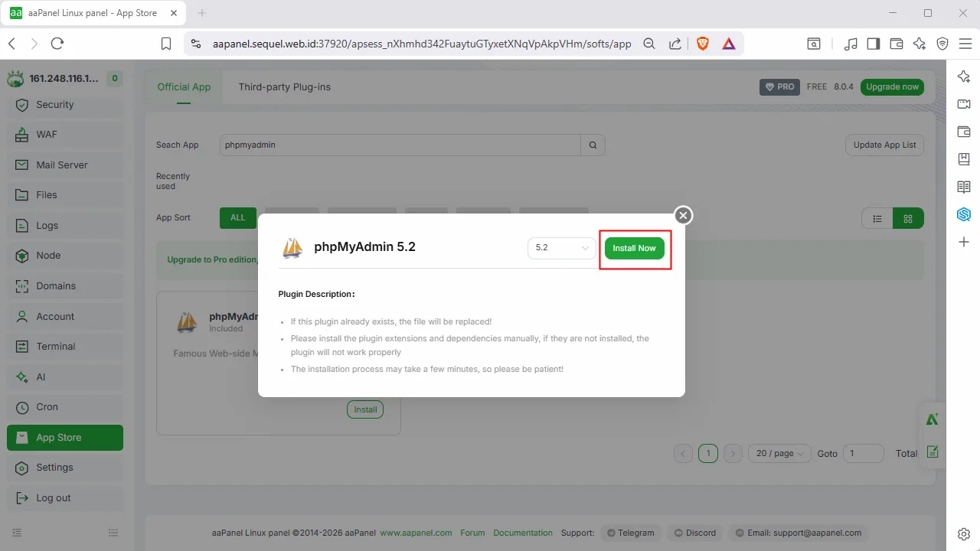Open the 20 / page dropdown
The width and height of the screenshot is (980, 551).
779,454
